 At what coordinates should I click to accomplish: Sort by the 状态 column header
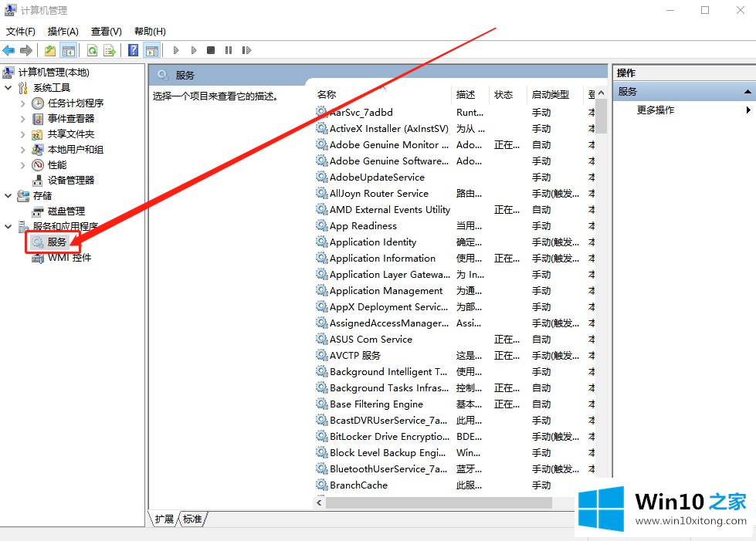(x=503, y=94)
